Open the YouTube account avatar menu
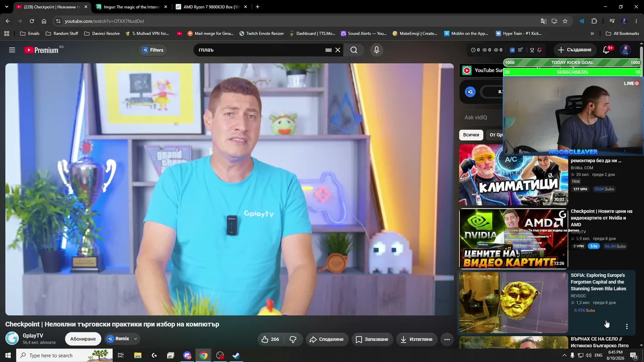This screenshot has width=644, height=362. click(625, 50)
